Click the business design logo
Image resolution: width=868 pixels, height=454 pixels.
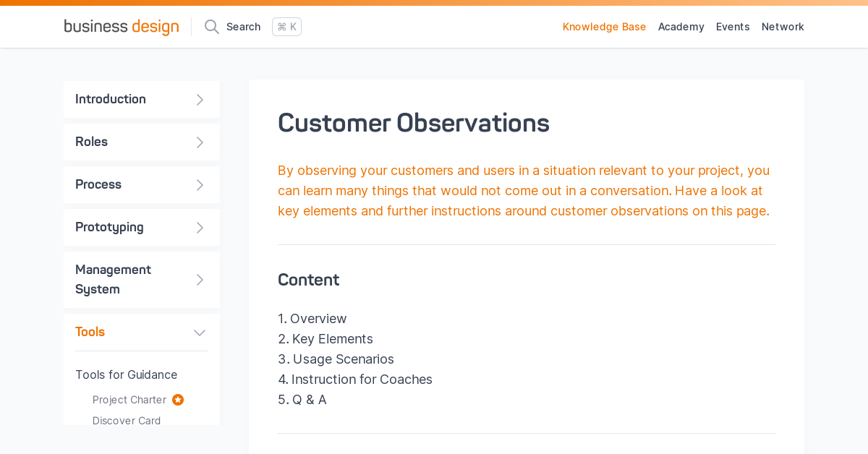pyautogui.click(x=122, y=27)
